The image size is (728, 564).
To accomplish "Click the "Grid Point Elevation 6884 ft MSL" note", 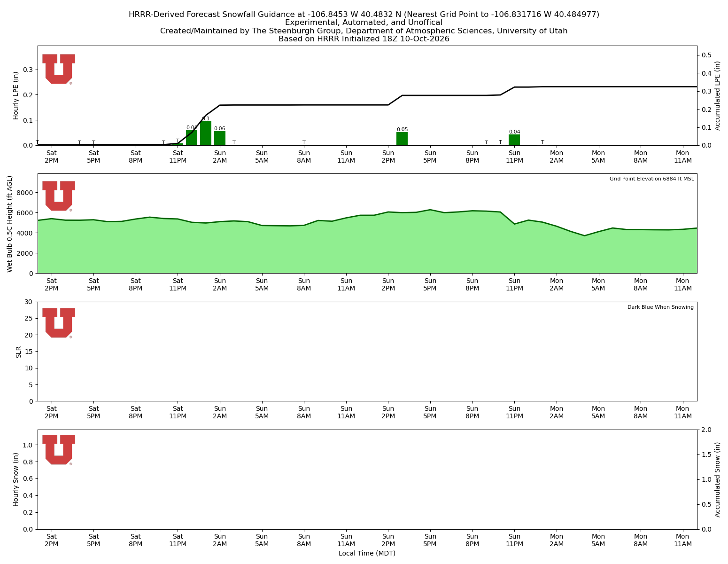I will click(x=651, y=179).
